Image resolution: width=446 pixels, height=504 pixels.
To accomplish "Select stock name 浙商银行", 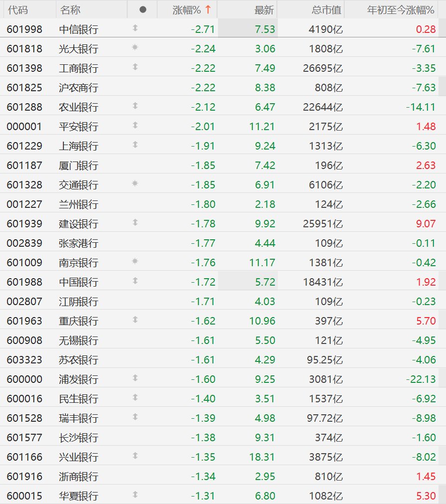I will pyautogui.click(x=78, y=477).
